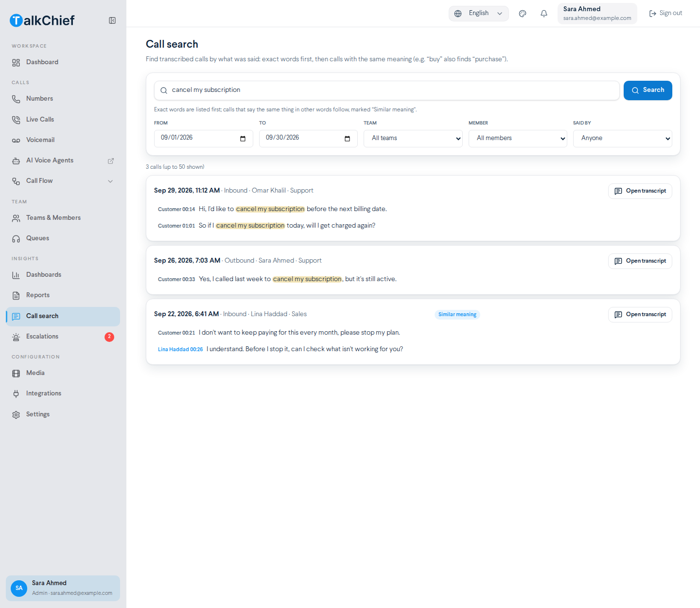This screenshot has height=608, width=700.
Task: Click the Teams & Members icon
Action: pos(16,218)
